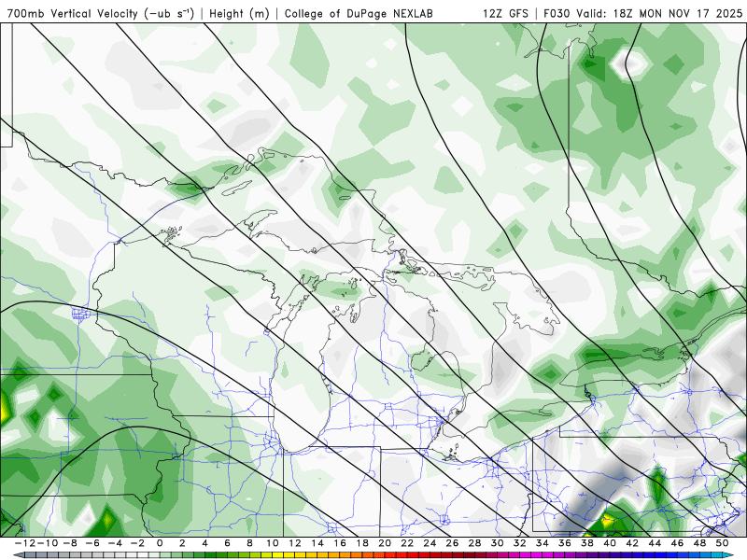Select the positive '2' scale label
The width and height of the screenshot is (747, 560).
pos(182,543)
